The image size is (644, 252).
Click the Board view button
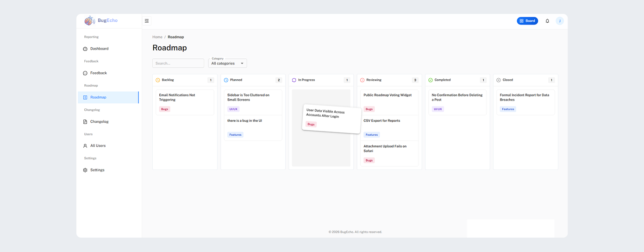527,21
